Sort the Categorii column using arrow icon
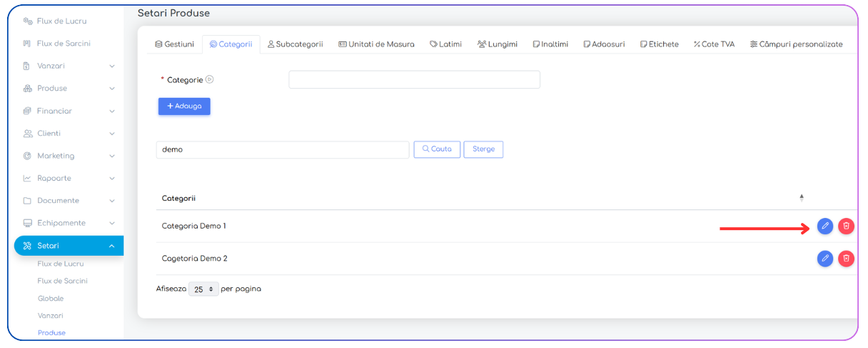Image resolution: width=868 pixels, height=348 pixels. [x=802, y=198]
